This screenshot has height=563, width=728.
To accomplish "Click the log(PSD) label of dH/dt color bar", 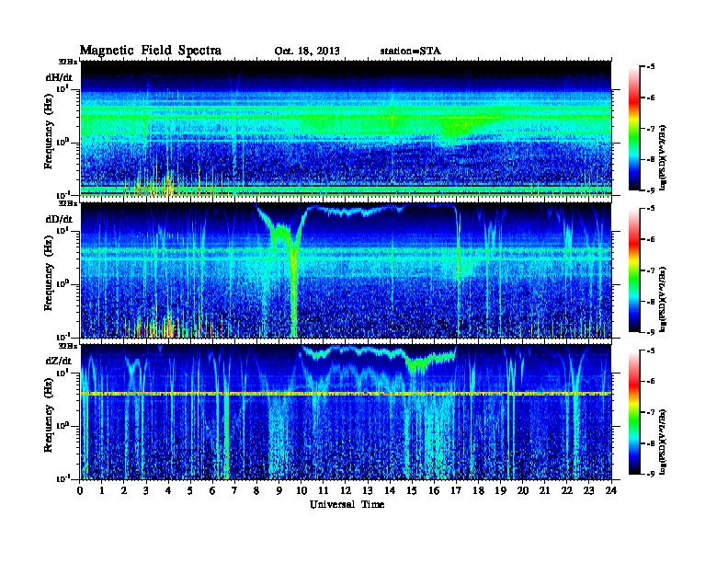I will point(665,157).
